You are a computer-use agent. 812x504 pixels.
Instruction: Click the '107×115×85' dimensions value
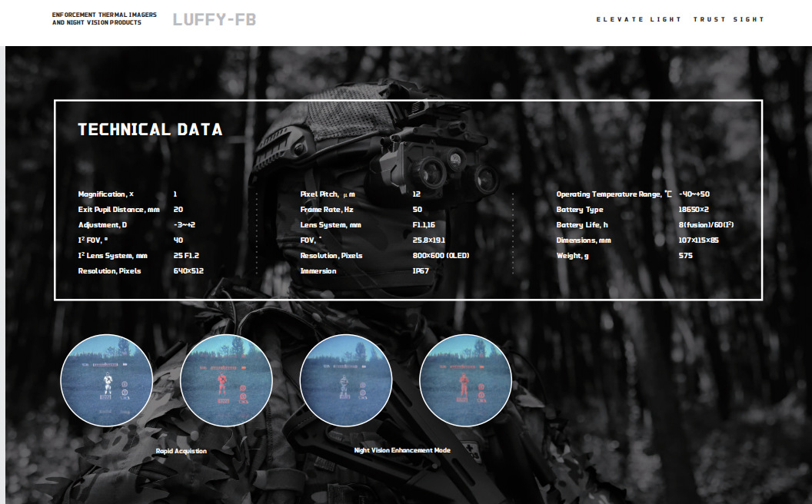tap(699, 240)
